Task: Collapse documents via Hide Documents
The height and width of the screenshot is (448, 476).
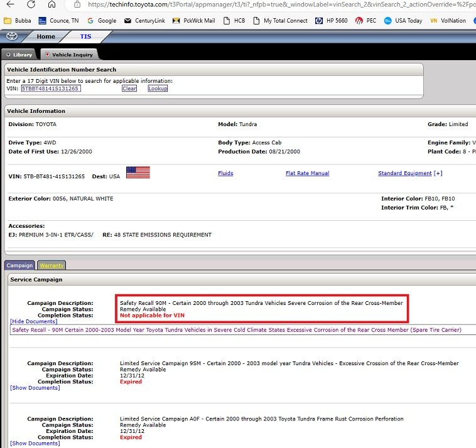Action: point(33,321)
